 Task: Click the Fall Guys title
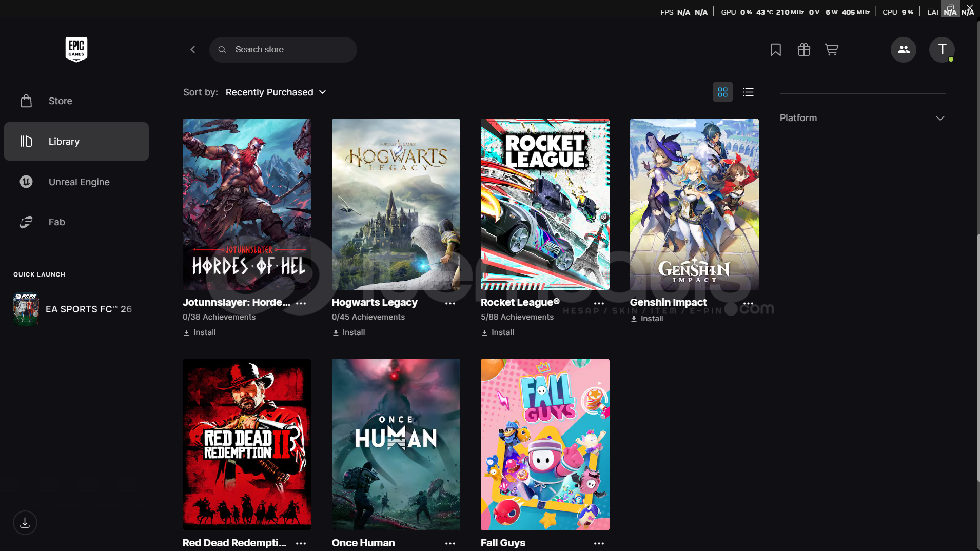tap(503, 543)
